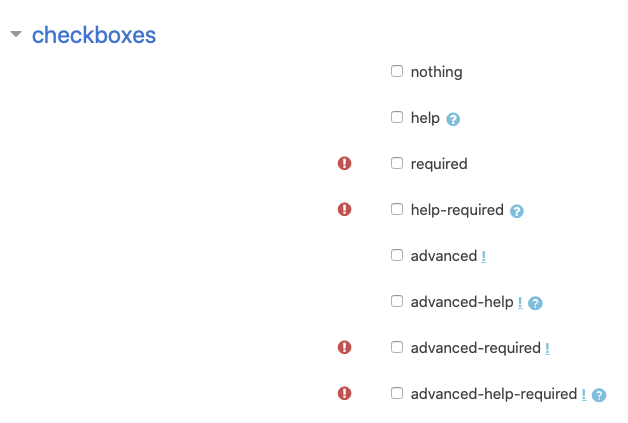
Task: Toggle the help-required checkbox
Action: pyautogui.click(x=397, y=209)
